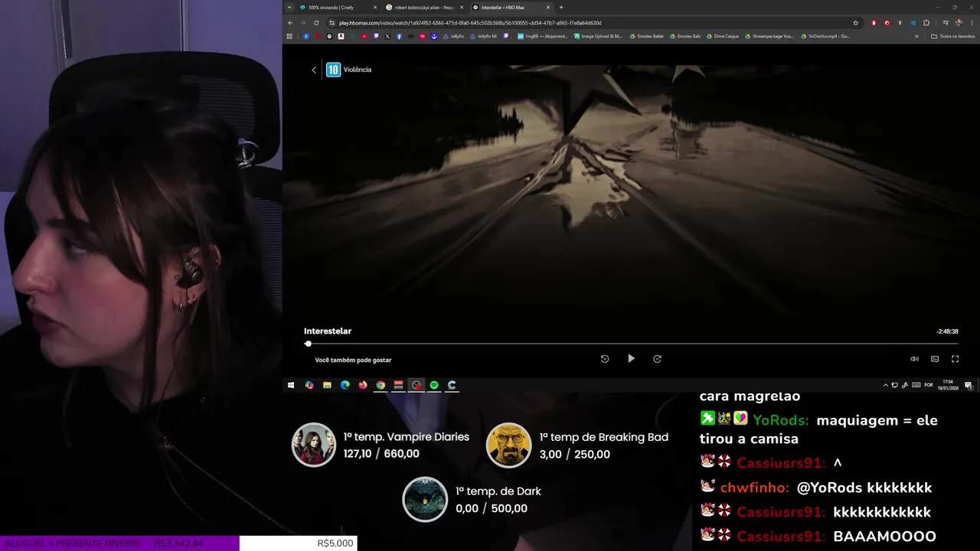The height and width of the screenshot is (551, 980).
Task: Open the 'Emotes Kah' bookmark
Action: click(x=685, y=36)
